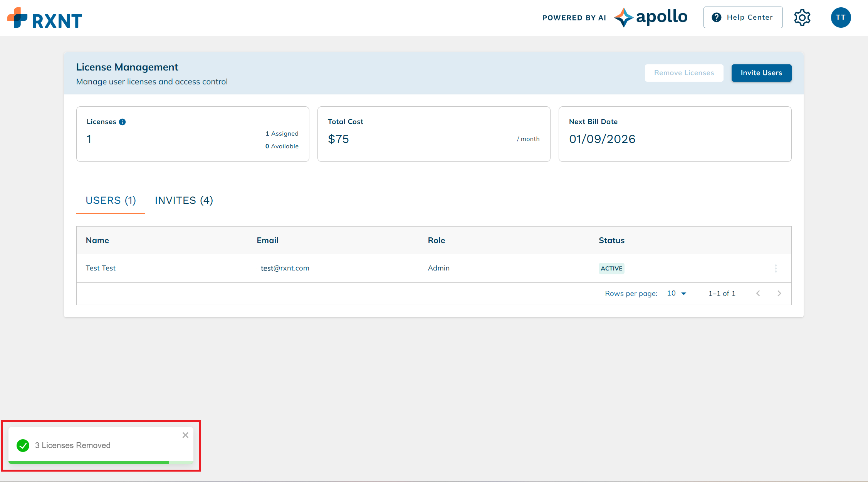Screen dimensions: 868x482
Task: Open the Help Center
Action: tap(743, 17)
